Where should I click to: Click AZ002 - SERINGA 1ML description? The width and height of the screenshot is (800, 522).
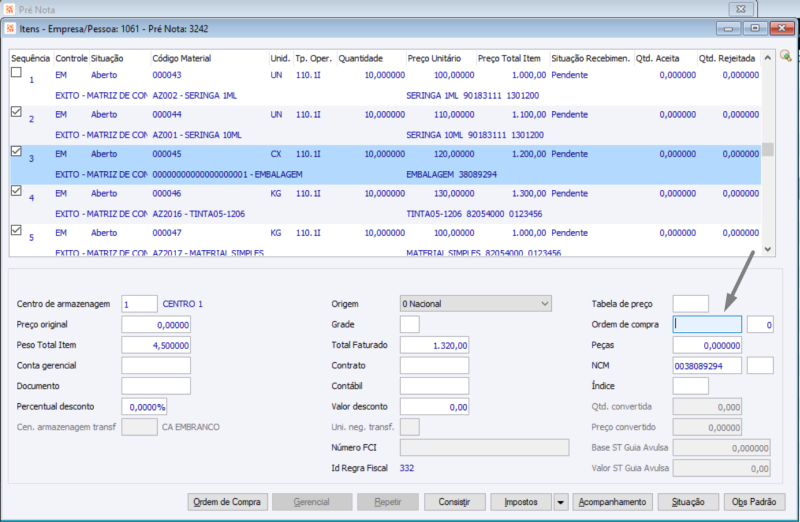coord(194,95)
